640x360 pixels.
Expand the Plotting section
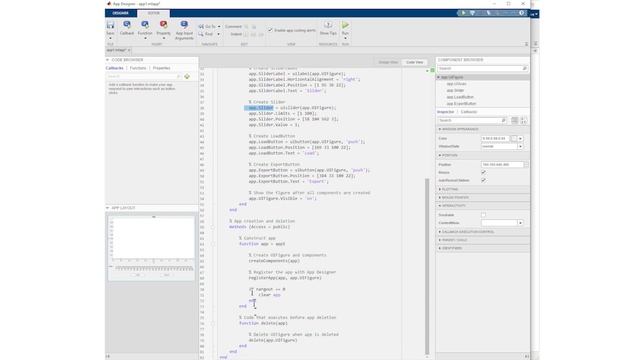[x=440, y=189]
